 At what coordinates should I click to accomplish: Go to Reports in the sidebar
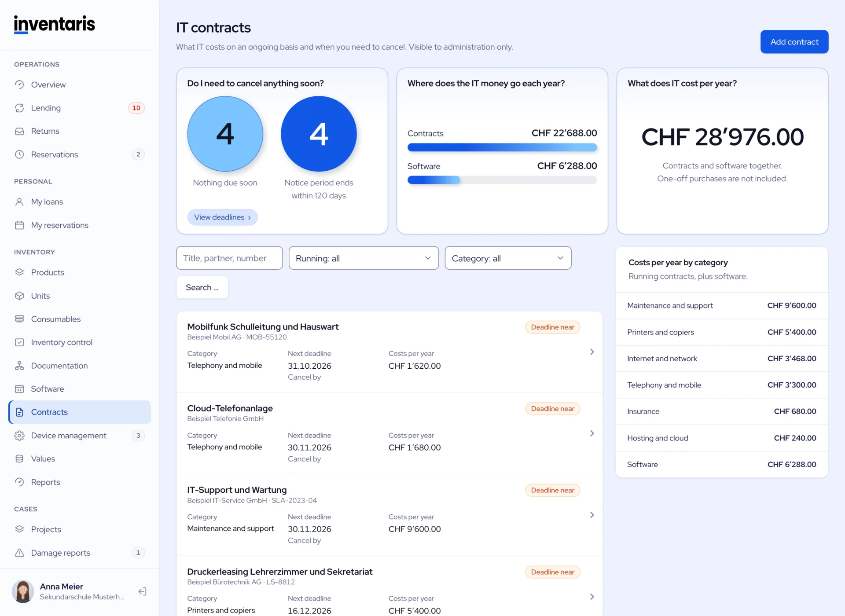coord(80,482)
